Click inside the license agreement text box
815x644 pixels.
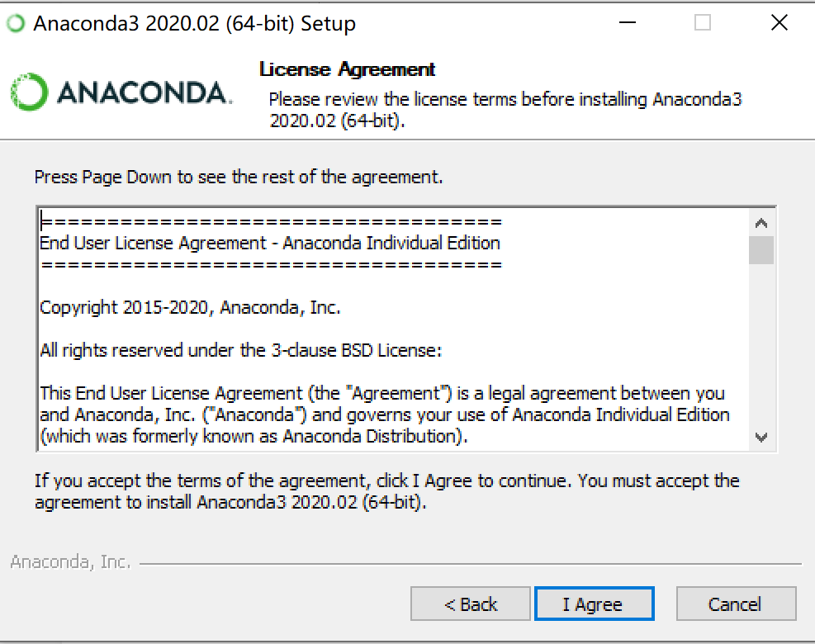coord(394,329)
